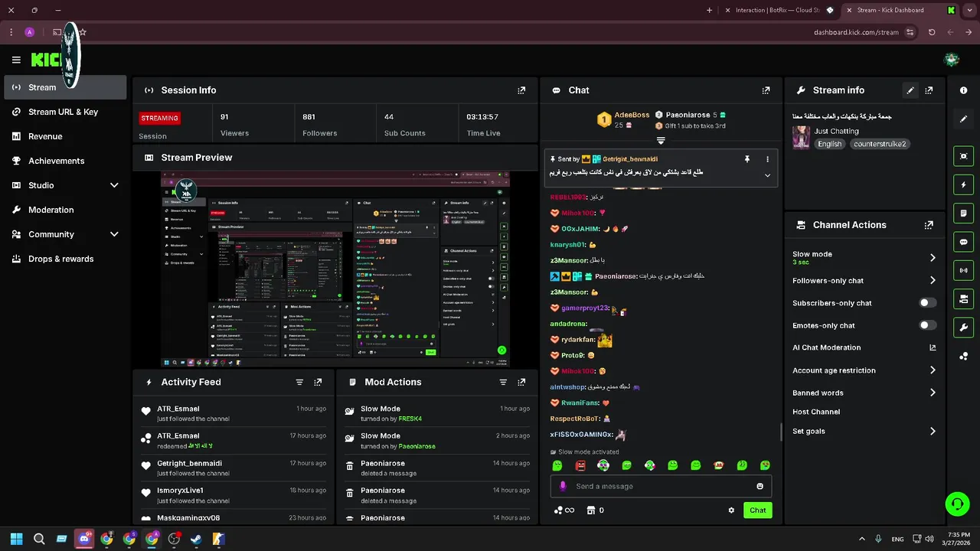Open Discord from the taskbar
This screenshot has height=551, width=980.
(x=83, y=539)
